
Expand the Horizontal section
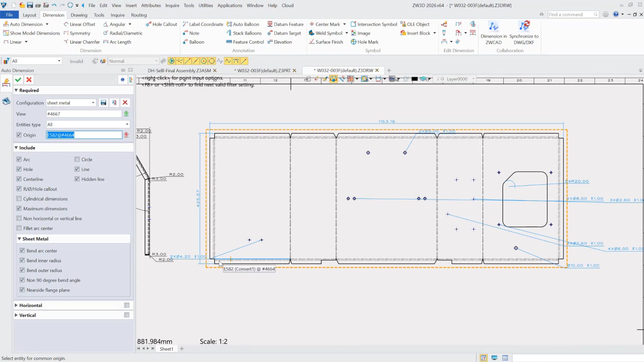coord(16,305)
